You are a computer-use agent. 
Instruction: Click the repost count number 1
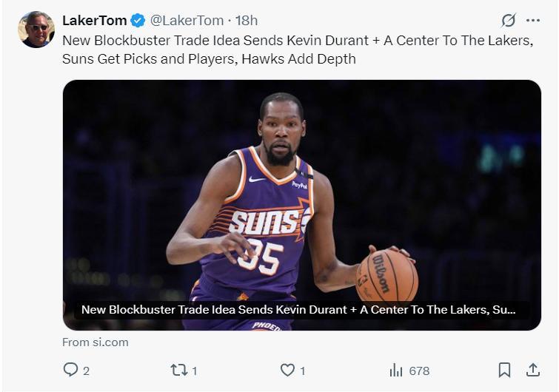coord(194,371)
